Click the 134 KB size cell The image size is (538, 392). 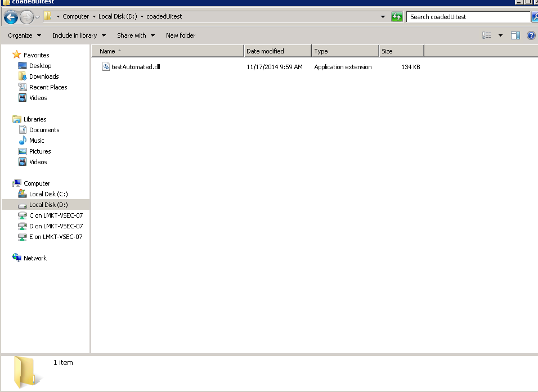click(x=411, y=67)
